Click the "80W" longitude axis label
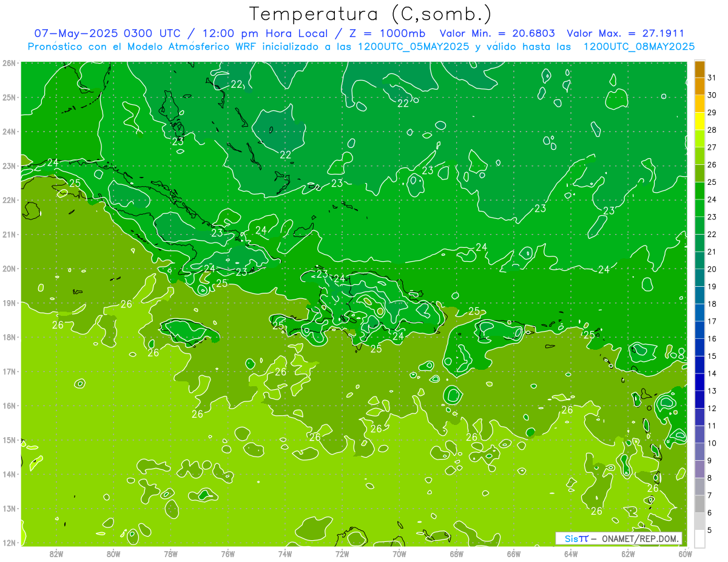Image resolution: width=728 pixels, height=562 pixels. (x=113, y=554)
